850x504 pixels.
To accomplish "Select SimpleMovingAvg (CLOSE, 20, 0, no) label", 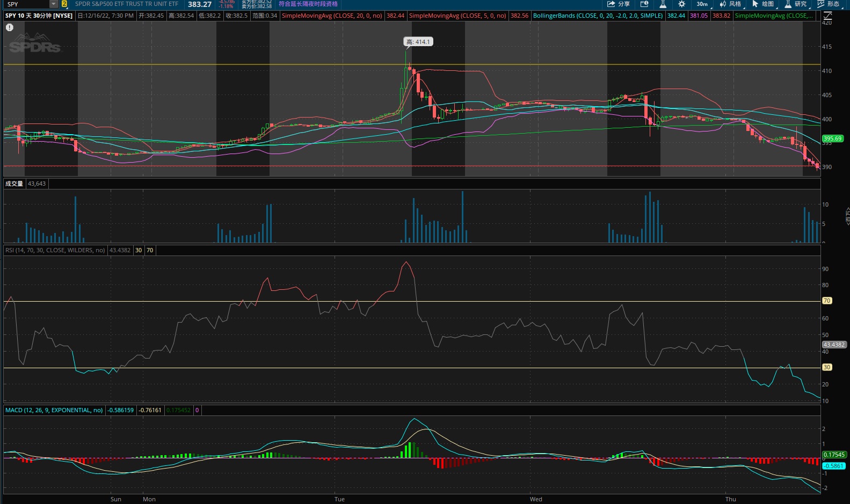I will point(332,16).
